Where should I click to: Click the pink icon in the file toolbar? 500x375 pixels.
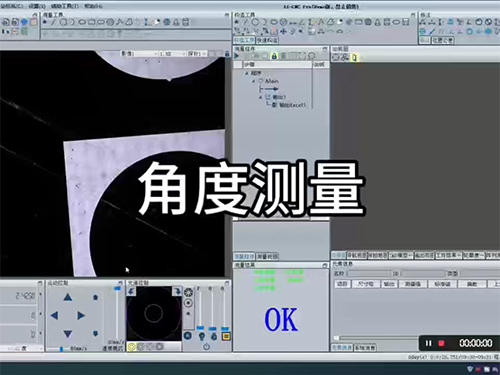[x=34, y=22]
